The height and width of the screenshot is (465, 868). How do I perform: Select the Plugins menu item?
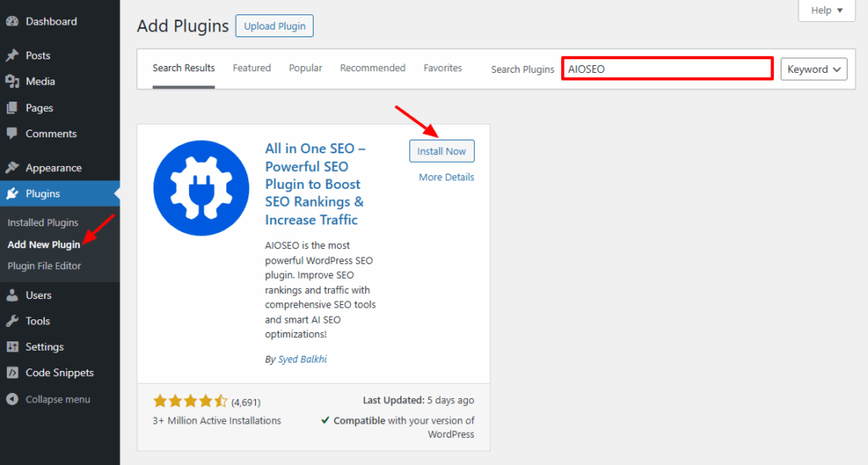tap(60, 193)
